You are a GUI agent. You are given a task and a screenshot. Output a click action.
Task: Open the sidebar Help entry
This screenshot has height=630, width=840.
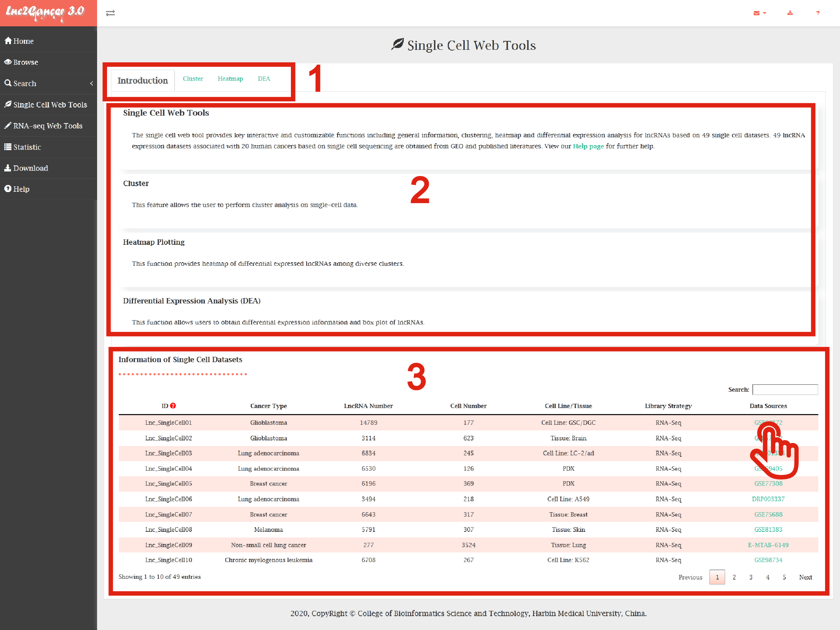tap(21, 189)
